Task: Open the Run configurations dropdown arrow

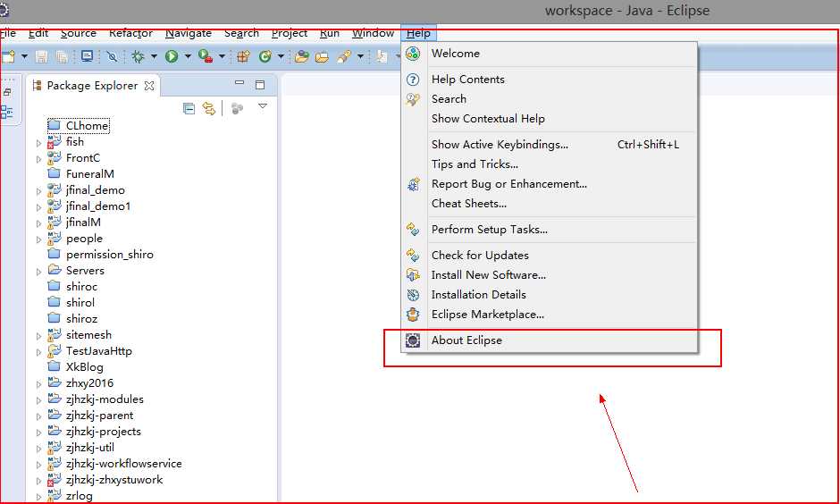Action: pyautogui.click(x=188, y=56)
